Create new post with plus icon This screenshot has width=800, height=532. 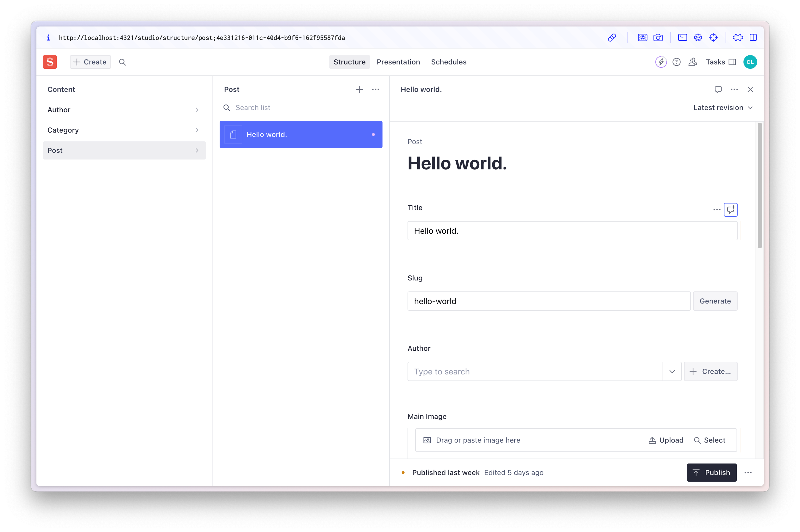(359, 89)
